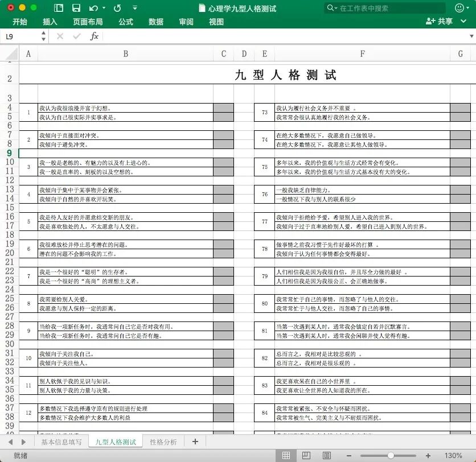This screenshot has width=476, height=462.
Task: Expand the formula bar chevron
Action: click(x=471, y=36)
